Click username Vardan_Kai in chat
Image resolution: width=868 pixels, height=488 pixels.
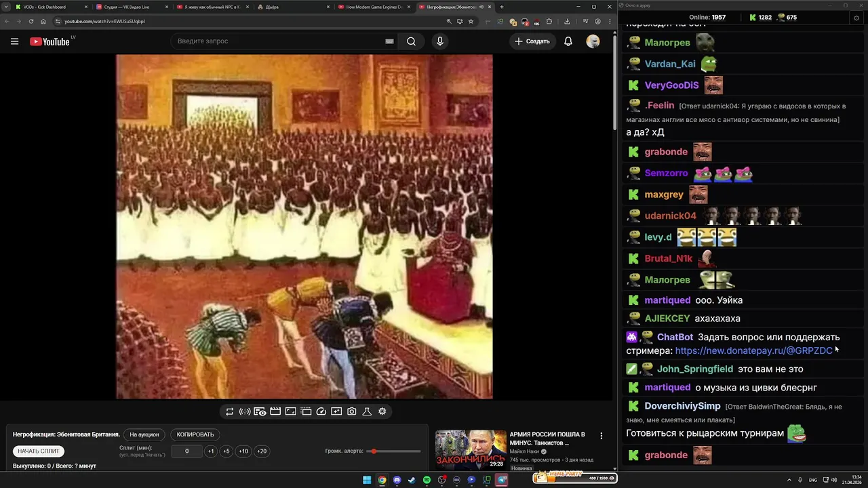pyautogui.click(x=670, y=64)
